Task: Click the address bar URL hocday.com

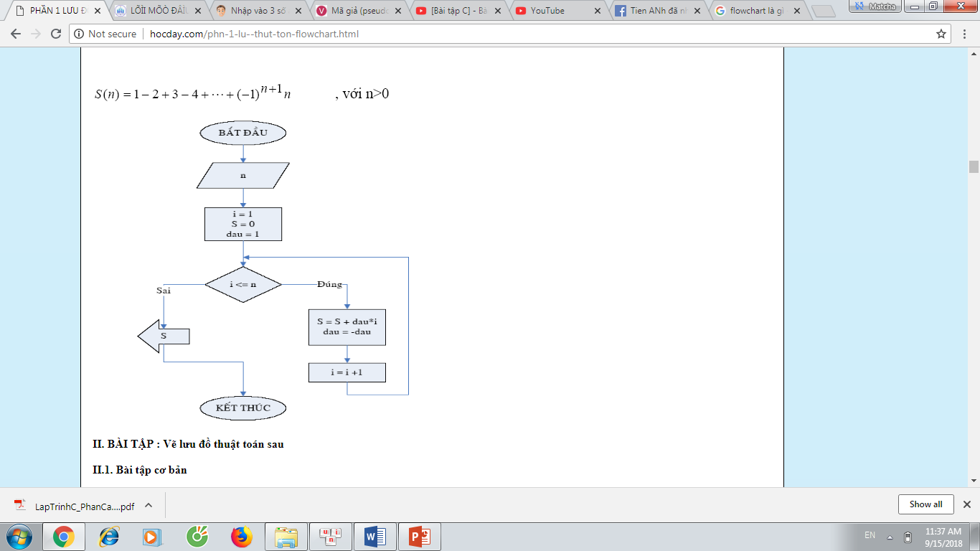Action: click(254, 34)
